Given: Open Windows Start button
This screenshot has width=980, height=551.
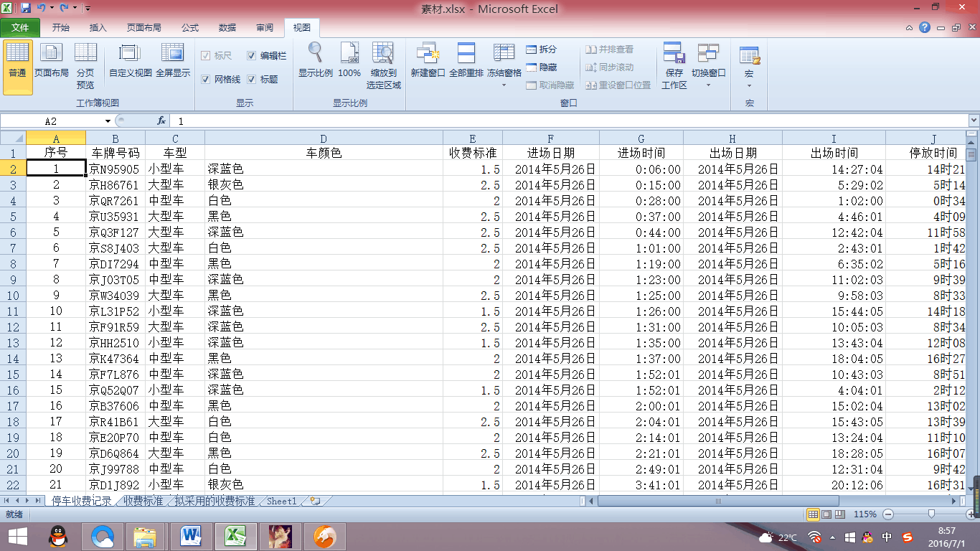Looking at the screenshot, I should click(18, 537).
